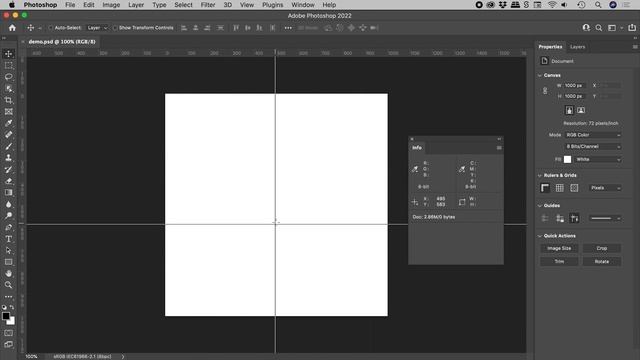Image resolution: width=640 pixels, height=360 pixels.
Task: Open the Image menu
Action: point(111,5)
